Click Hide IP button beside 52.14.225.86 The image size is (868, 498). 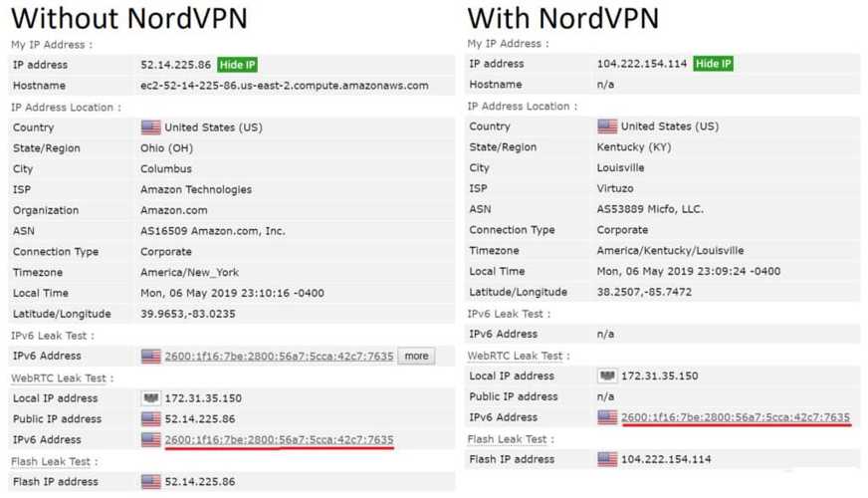(x=237, y=65)
